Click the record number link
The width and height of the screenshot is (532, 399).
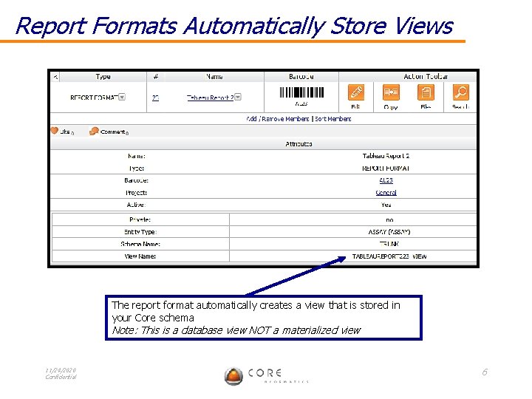[155, 98]
